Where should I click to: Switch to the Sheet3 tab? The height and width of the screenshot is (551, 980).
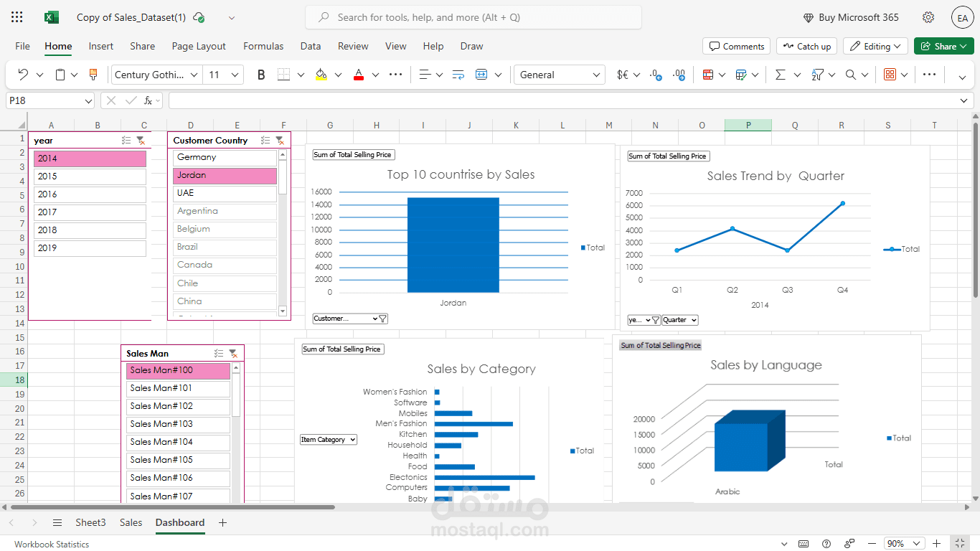click(90, 522)
